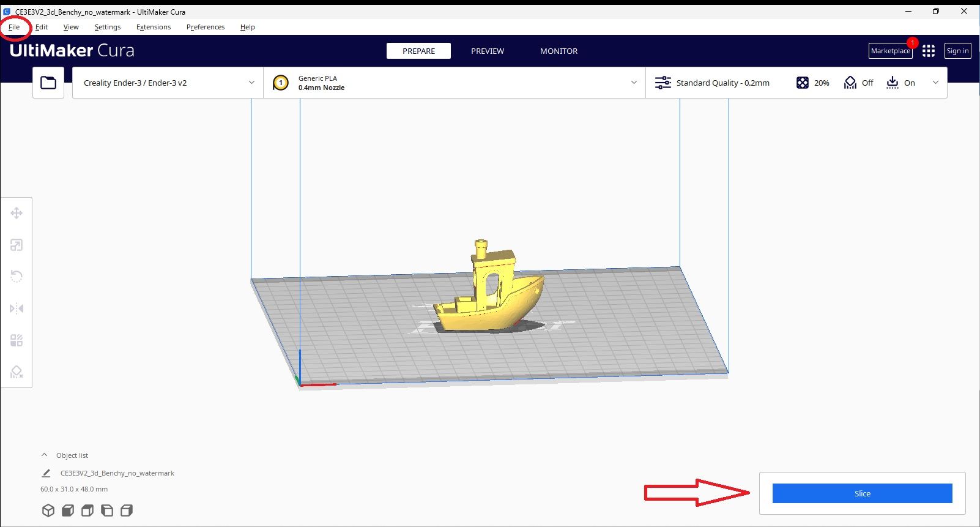Click the pencil rename icon for Benchy
The height and width of the screenshot is (527, 980).
(46, 473)
